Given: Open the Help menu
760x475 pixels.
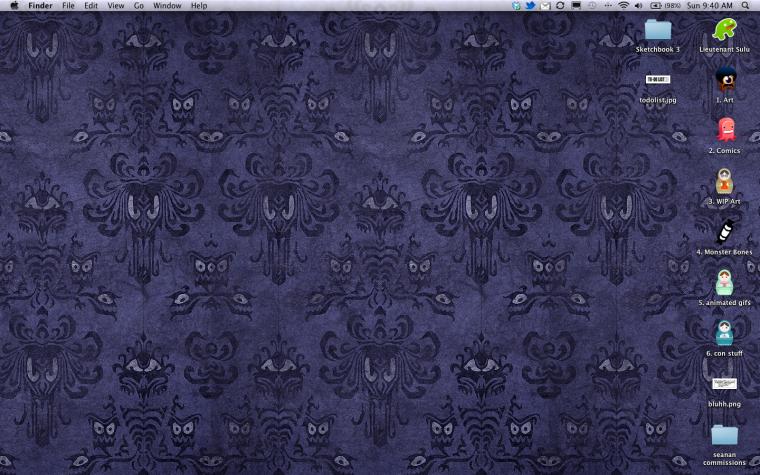Looking at the screenshot, I should coord(199,6).
